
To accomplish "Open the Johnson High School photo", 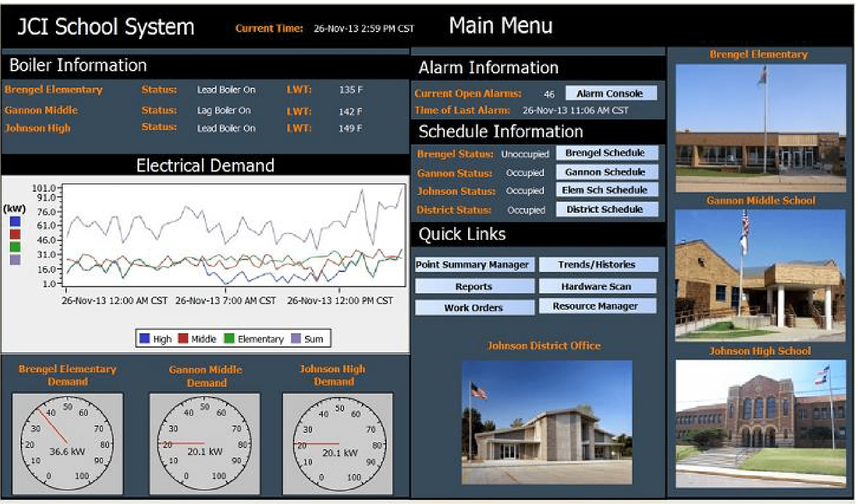I will [760, 424].
